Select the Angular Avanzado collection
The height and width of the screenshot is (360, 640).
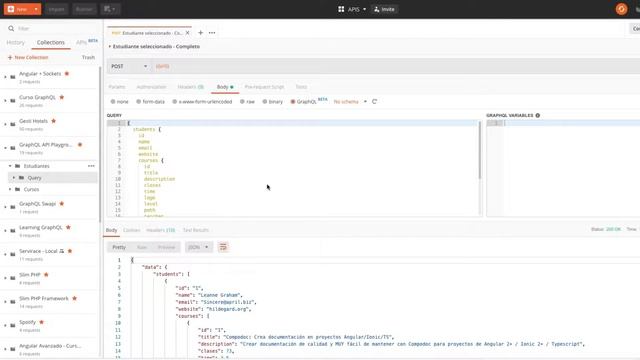click(x=50, y=349)
